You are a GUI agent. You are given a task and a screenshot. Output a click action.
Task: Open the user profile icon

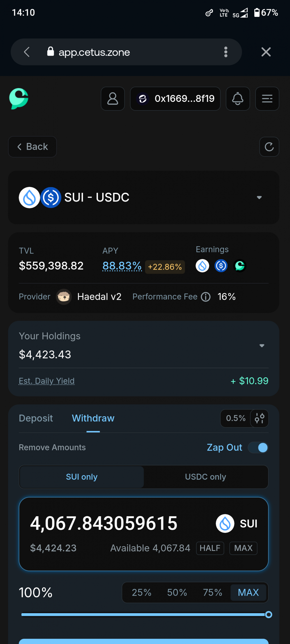point(113,99)
